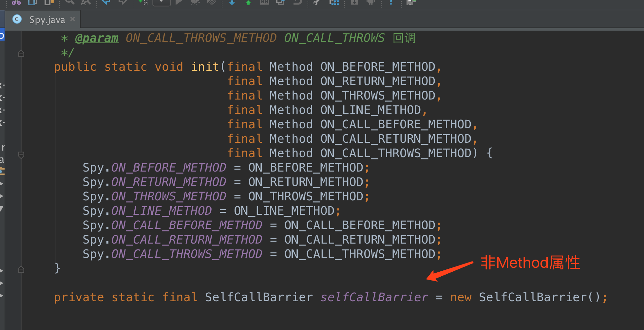The width and height of the screenshot is (644, 330).
Task: Click the underlined @param link in the Javadoc
Action: pyautogui.click(x=97, y=38)
